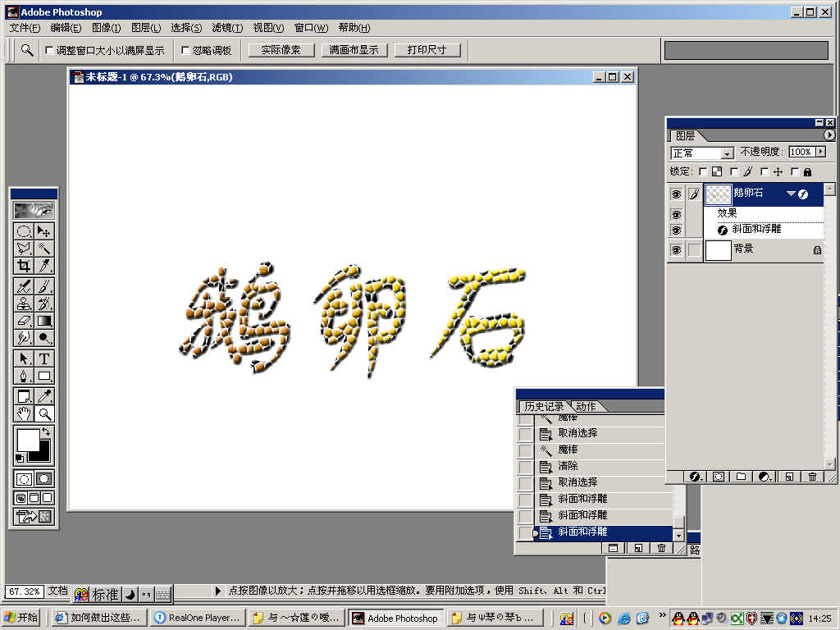
Task: Select the Eraser tool
Action: point(24,321)
